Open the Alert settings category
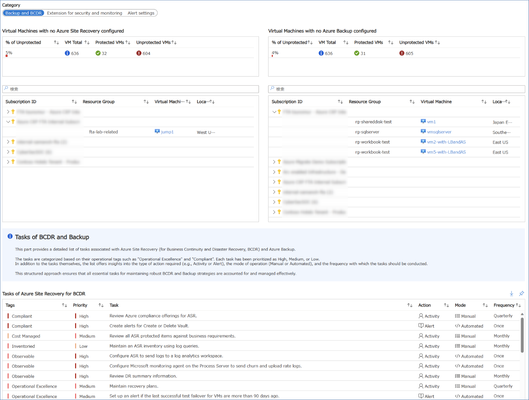 pyautogui.click(x=141, y=13)
